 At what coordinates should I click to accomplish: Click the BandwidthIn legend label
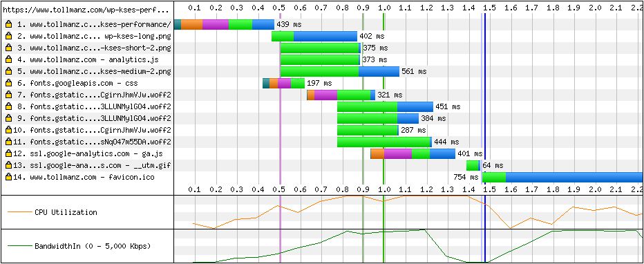[x=93, y=246]
